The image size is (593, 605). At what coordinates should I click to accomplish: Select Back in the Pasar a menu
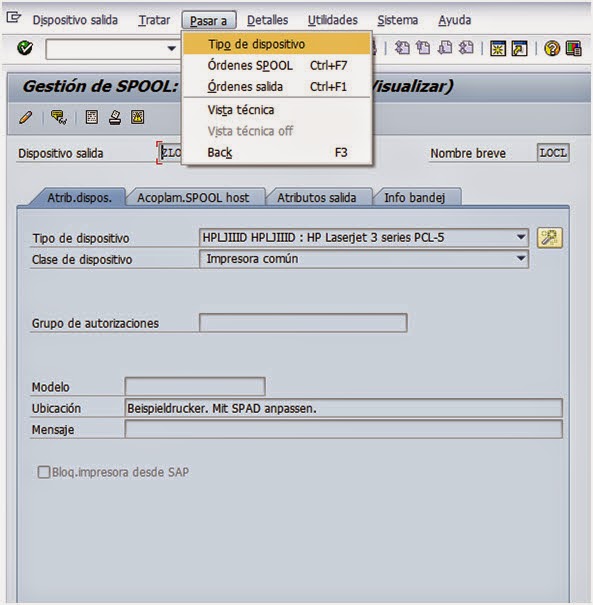click(276, 152)
